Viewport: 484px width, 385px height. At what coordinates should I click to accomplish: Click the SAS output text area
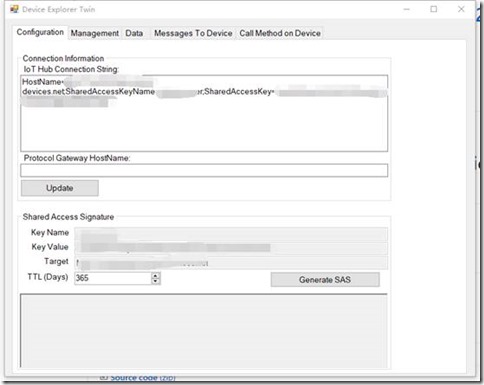[204, 331]
